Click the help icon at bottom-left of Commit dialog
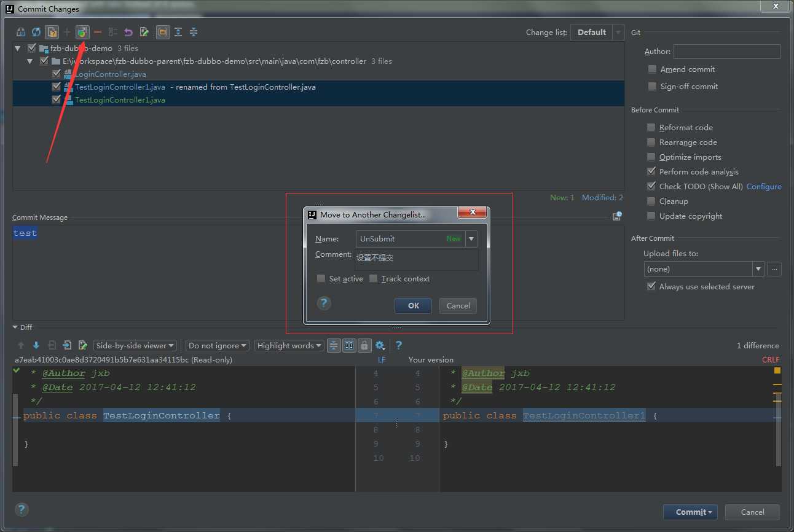 pos(21,509)
